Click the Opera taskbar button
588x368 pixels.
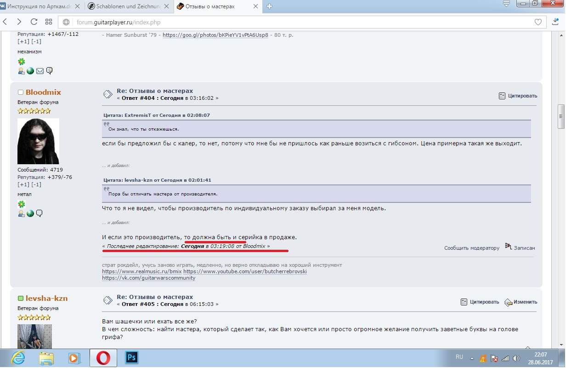[x=103, y=357]
